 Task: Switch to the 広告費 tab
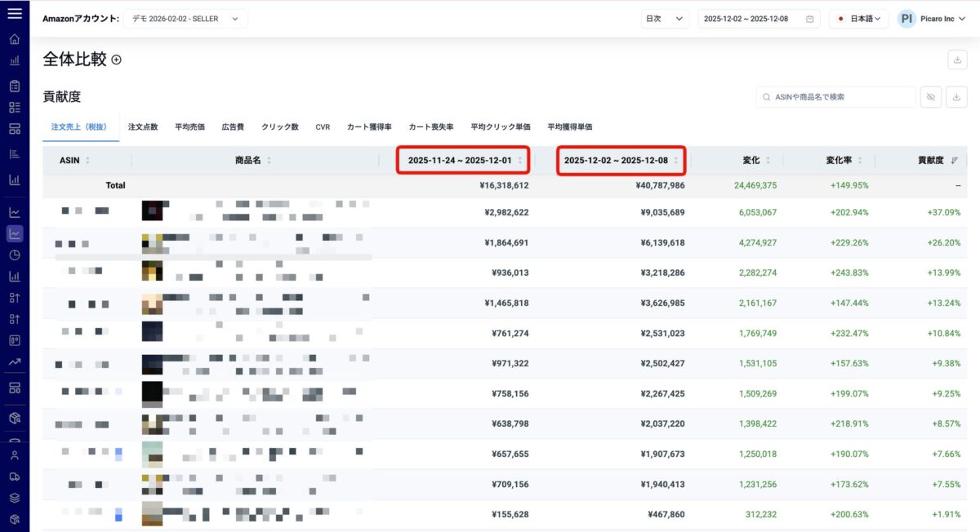click(233, 127)
